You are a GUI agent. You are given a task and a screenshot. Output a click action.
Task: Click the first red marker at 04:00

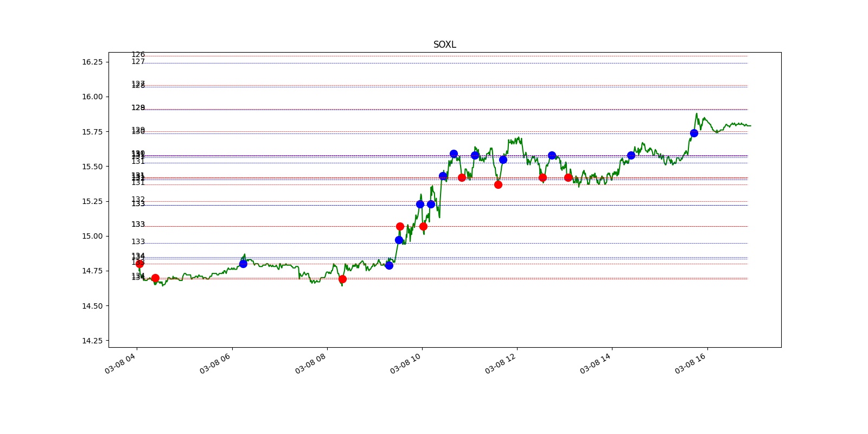[x=139, y=264]
